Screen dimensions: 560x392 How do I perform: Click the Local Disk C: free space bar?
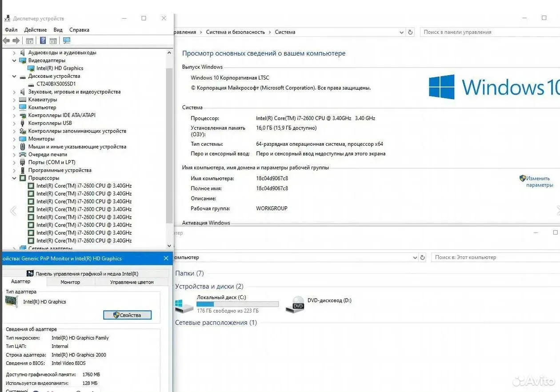click(238, 304)
